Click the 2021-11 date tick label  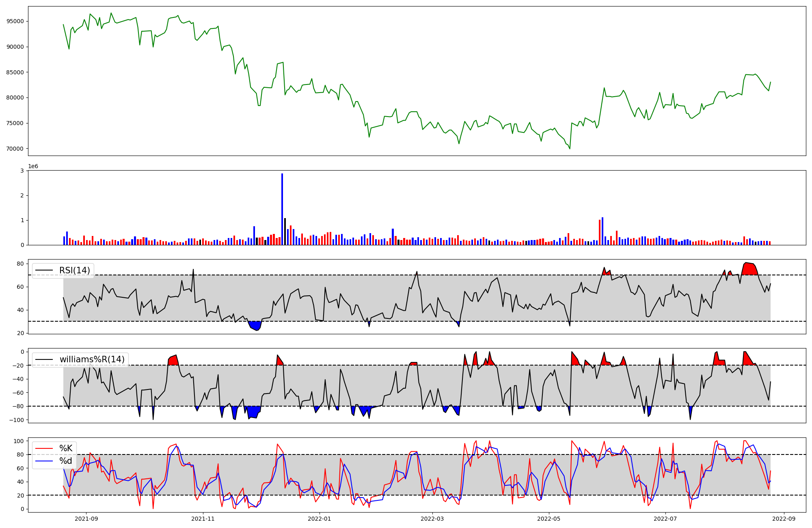(x=203, y=519)
